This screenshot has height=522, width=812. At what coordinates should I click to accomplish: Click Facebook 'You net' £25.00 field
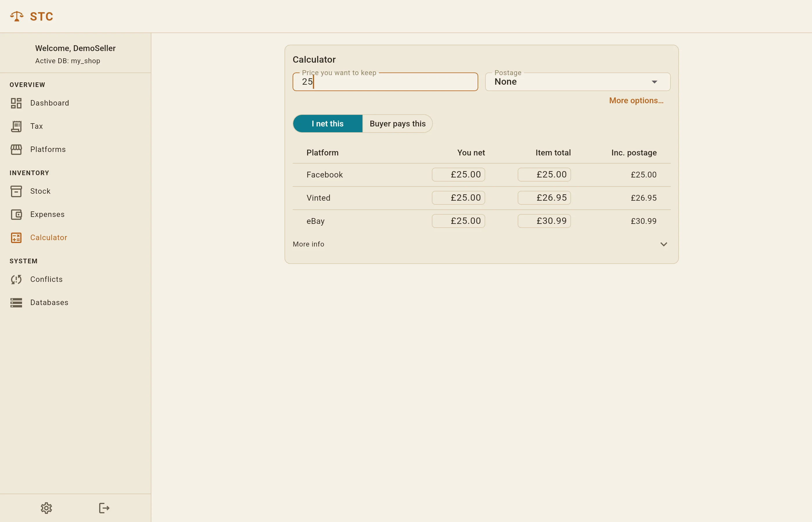pos(458,175)
